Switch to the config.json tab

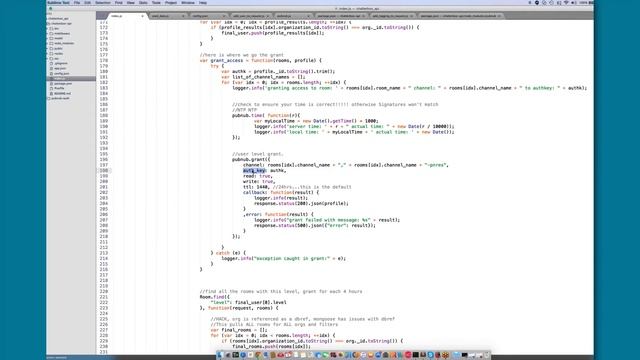click(x=208, y=16)
